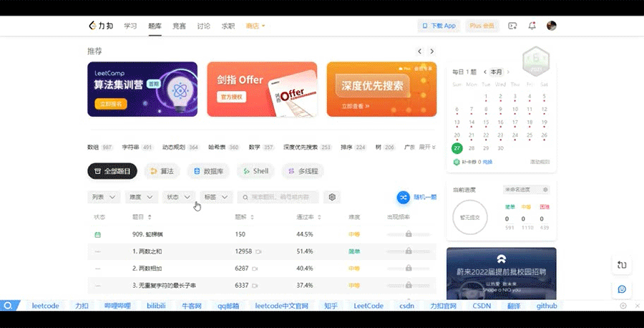Click the 兑换 link under the calendar
644x328 pixels.
(487, 162)
